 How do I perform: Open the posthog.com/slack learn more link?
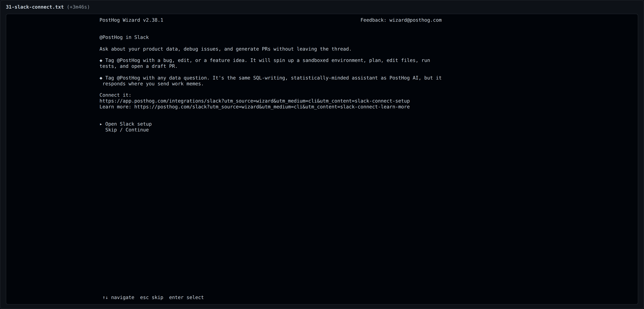click(272, 107)
